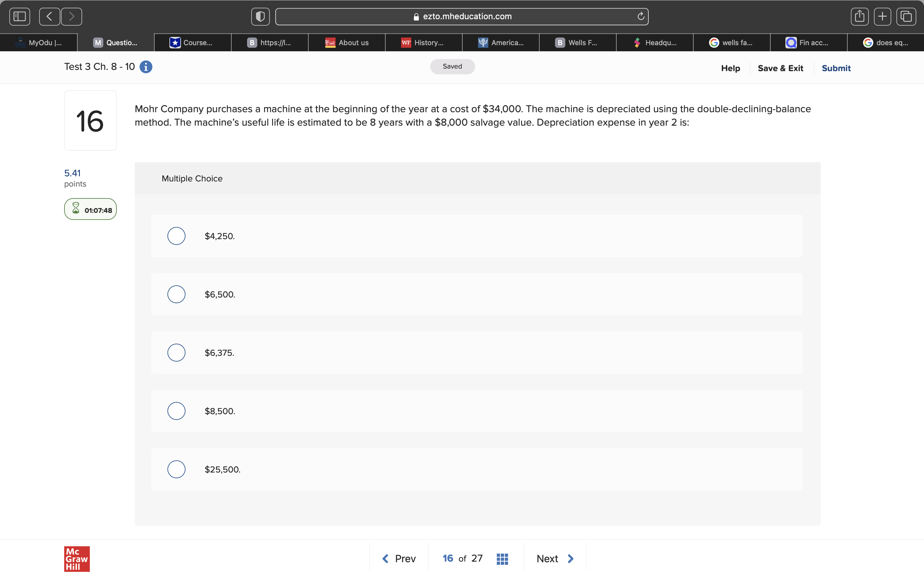Pick the $25,500 answer choice
The image size is (924, 577).
click(x=176, y=469)
